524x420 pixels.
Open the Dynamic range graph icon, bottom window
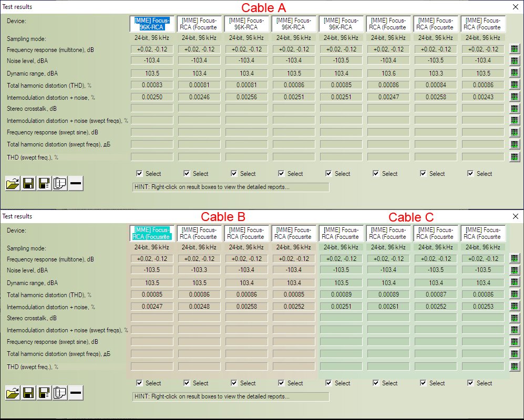click(x=515, y=283)
